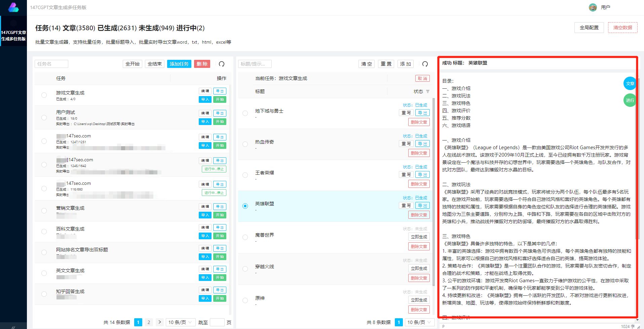This screenshot has height=329, width=644.
Task: Refresh the task list with the circular icon
Action: point(222,64)
